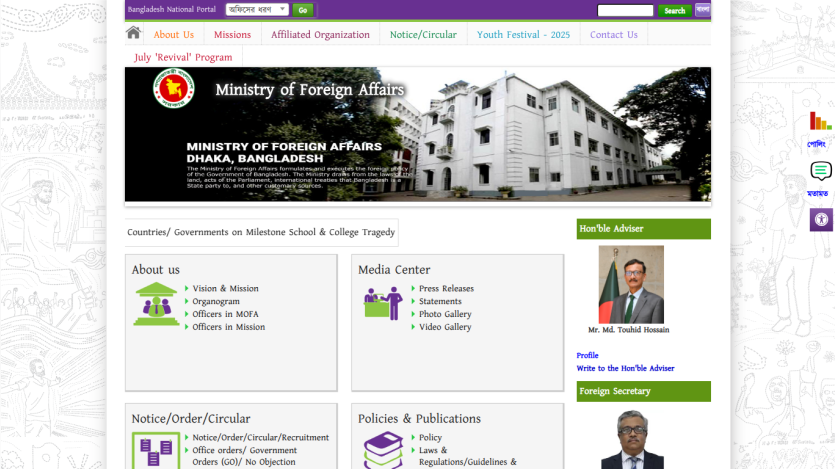
Task: Open the Notice/Order/Circular/Recruitment link
Action: coord(260,438)
